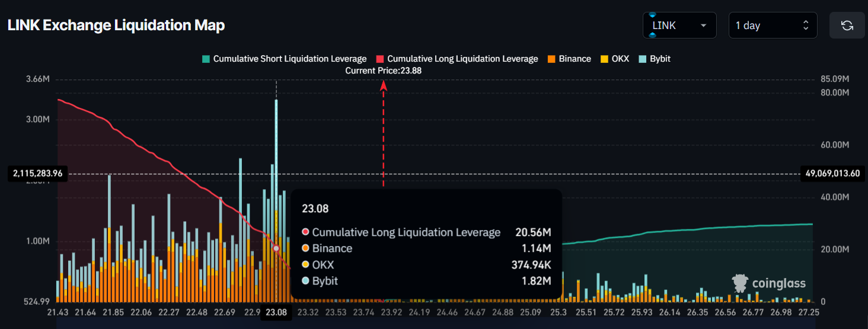The height and width of the screenshot is (329, 868).
Task: Open the 1 day timeframe selector
Action: 773,25
